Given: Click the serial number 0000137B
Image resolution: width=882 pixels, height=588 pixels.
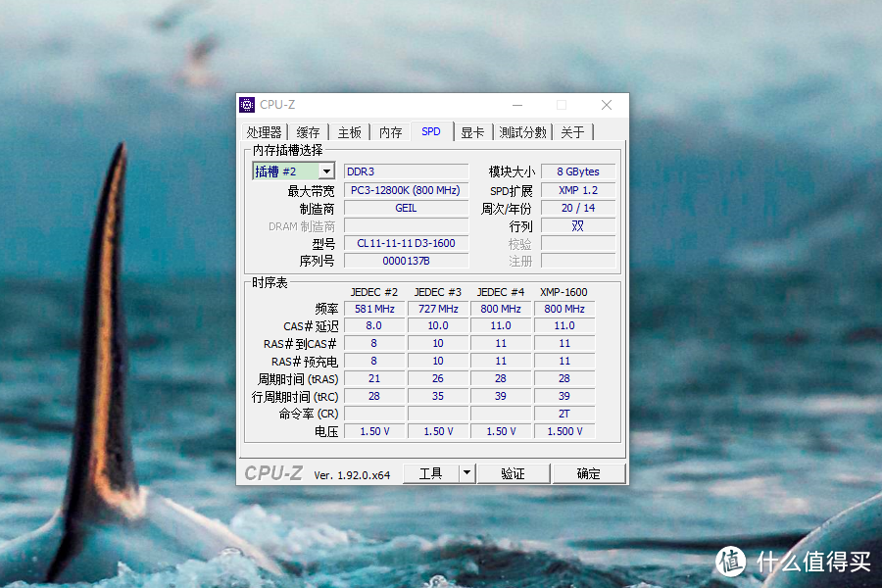Looking at the screenshot, I should [406, 261].
